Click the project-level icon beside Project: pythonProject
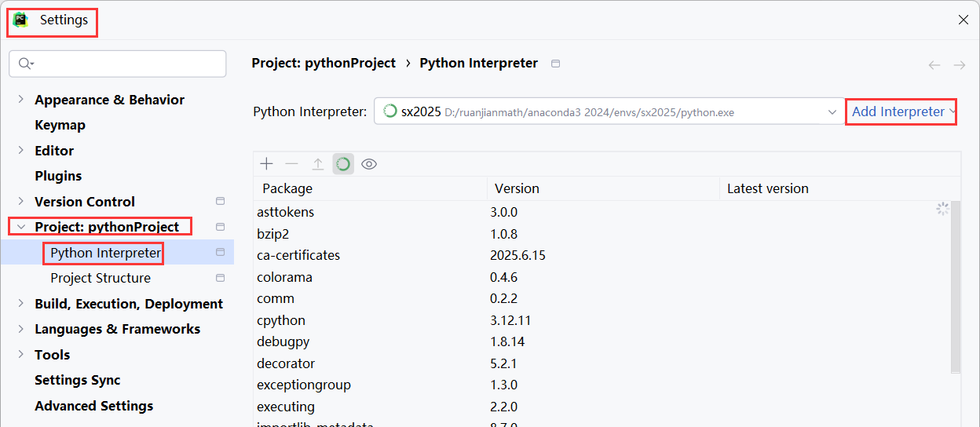Screen dimensions: 980x427 [221, 227]
